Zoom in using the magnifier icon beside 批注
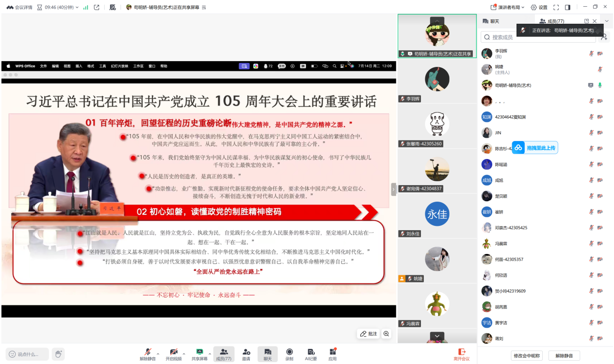This screenshot has width=614, height=364. click(x=387, y=333)
